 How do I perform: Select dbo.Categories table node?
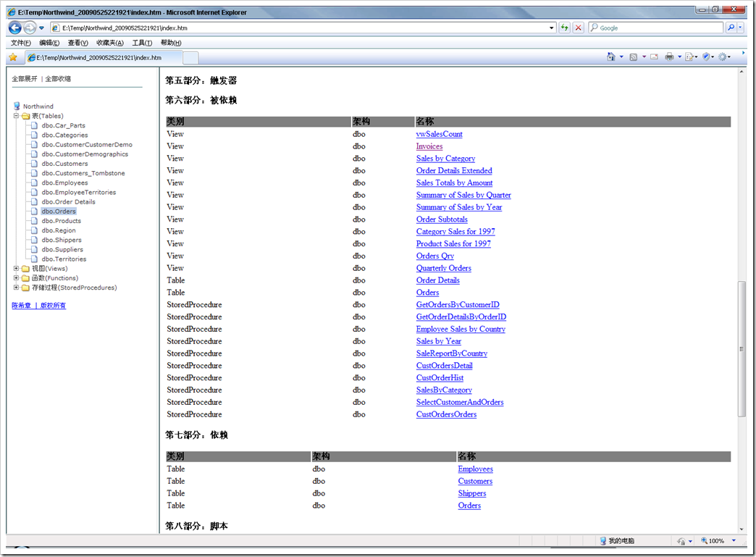point(64,135)
